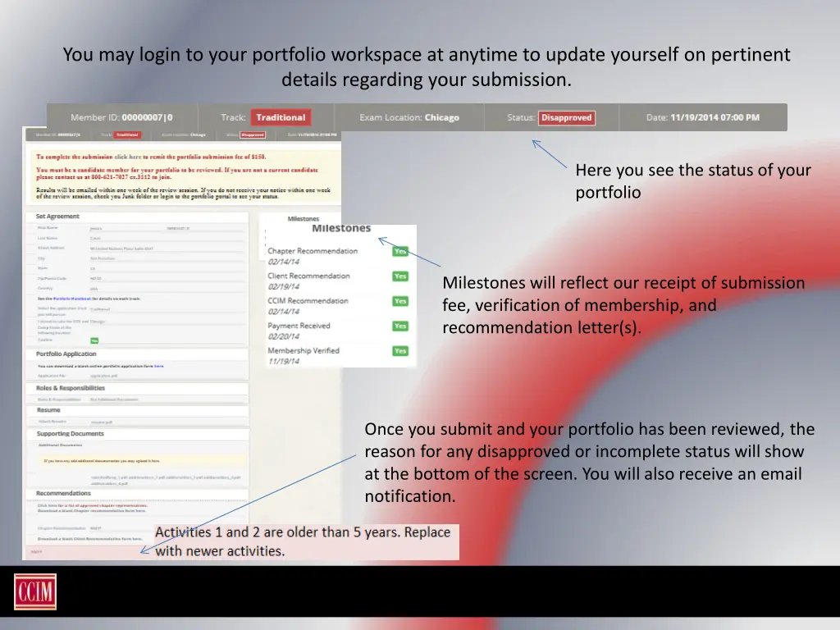
Task: Select the Supporting Documents section header
Action: tap(71, 434)
